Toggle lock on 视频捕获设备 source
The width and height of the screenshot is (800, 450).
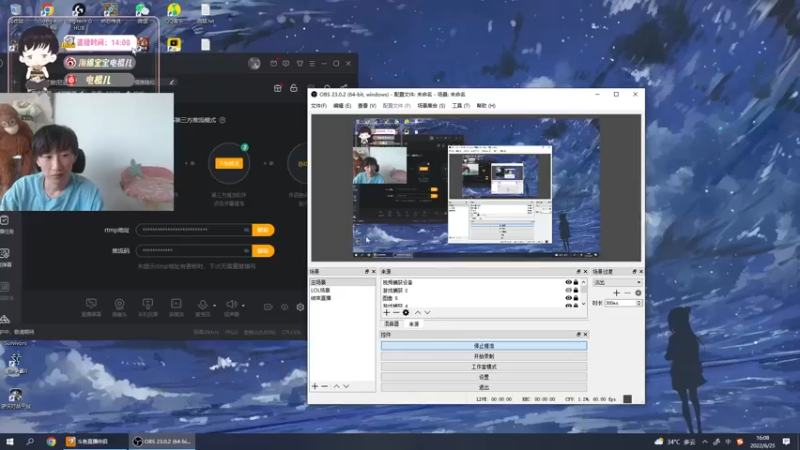click(x=576, y=282)
